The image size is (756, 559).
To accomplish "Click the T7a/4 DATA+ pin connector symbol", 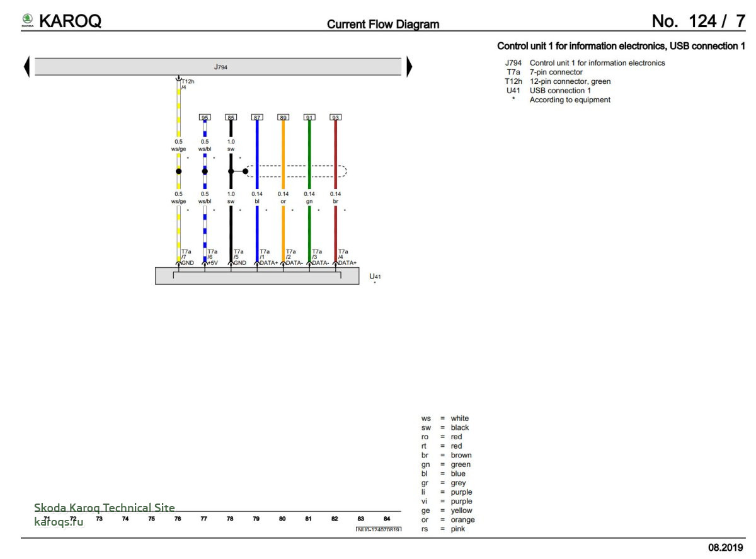I will [x=335, y=263].
